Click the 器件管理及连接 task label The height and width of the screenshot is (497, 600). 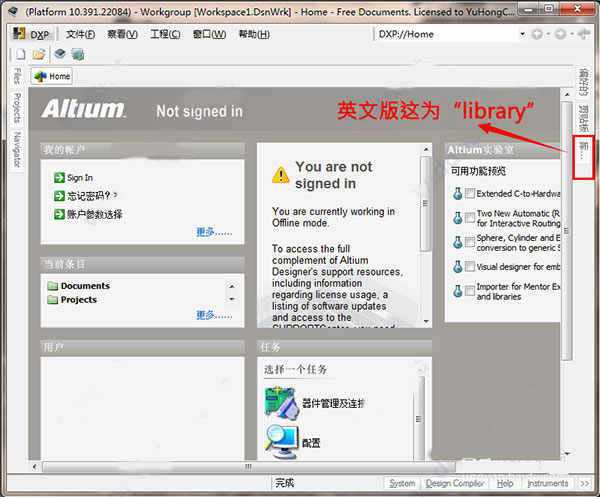point(333,403)
